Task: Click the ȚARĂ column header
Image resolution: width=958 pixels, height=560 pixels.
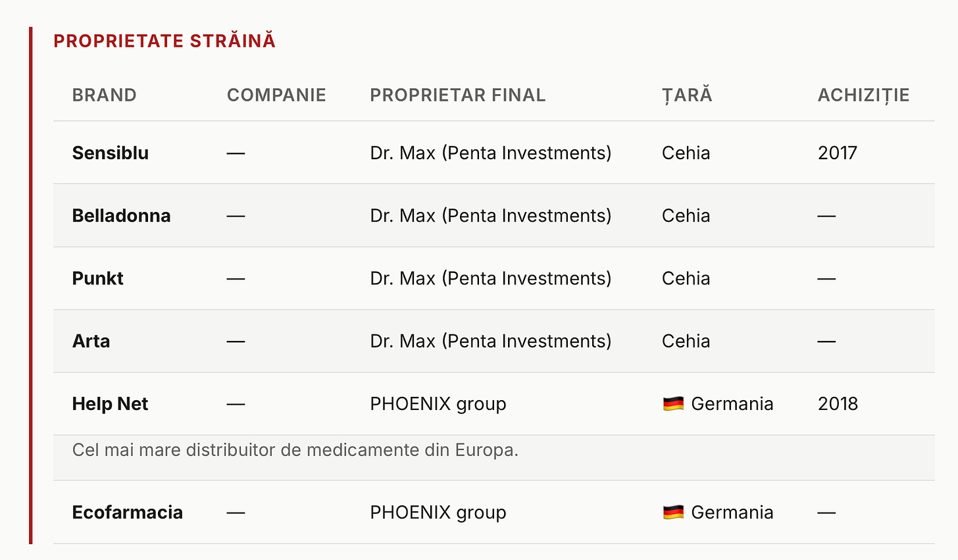Action: (x=687, y=95)
